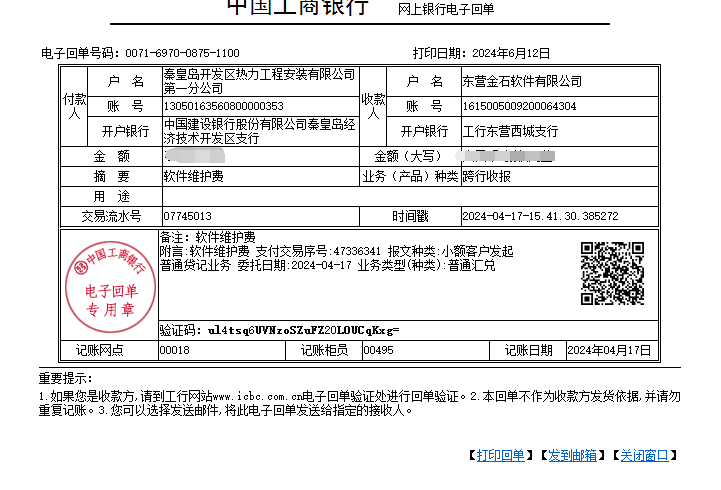
Task: Click the 打印回单 link
Action: pyautogui.click(x=501, y=456)
